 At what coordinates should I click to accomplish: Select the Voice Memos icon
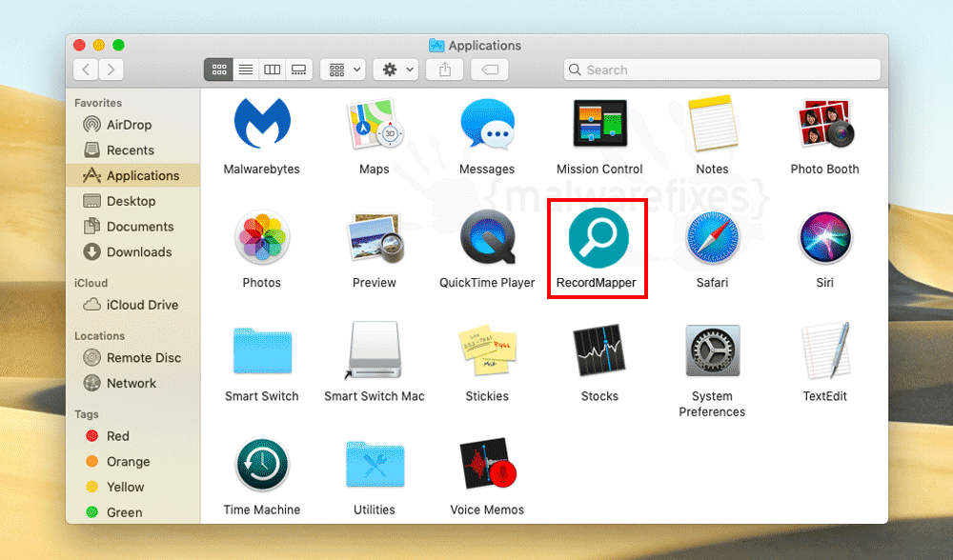487,464
